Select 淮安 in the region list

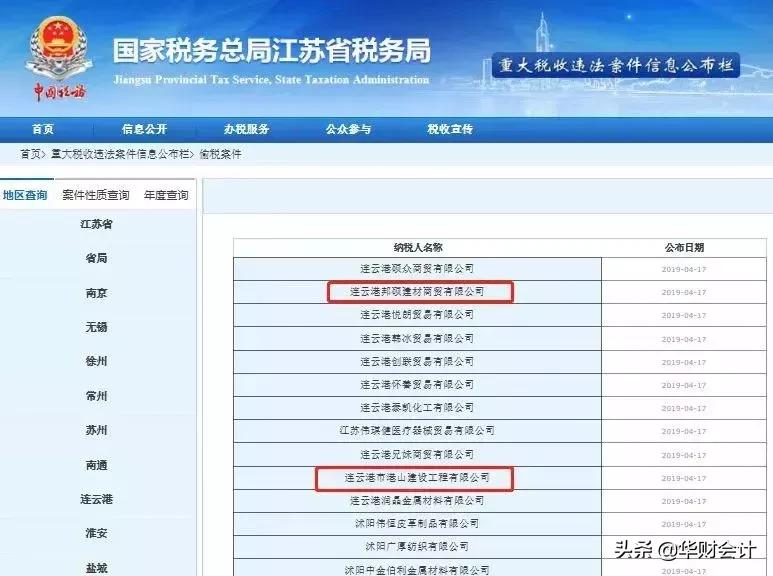(x=97, y=533)
